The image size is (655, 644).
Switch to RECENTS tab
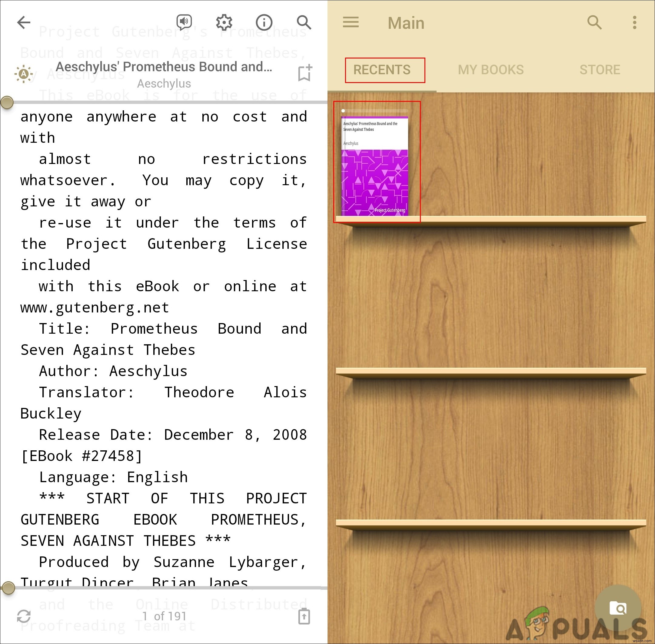382,70
